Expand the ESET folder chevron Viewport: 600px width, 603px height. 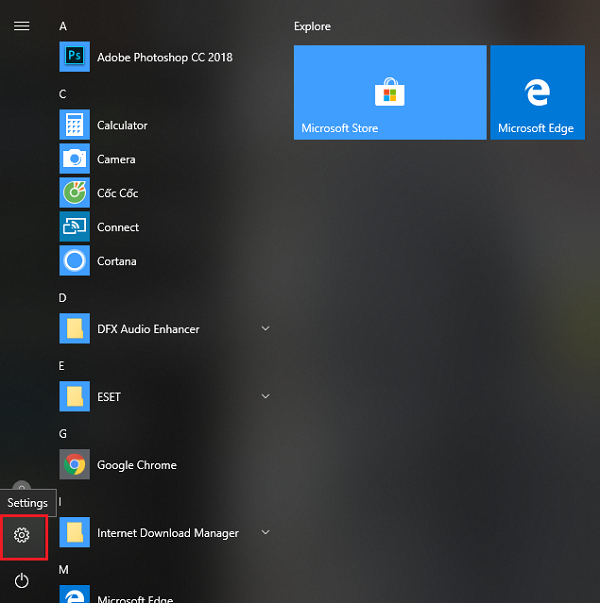click(x=265, y=397)
